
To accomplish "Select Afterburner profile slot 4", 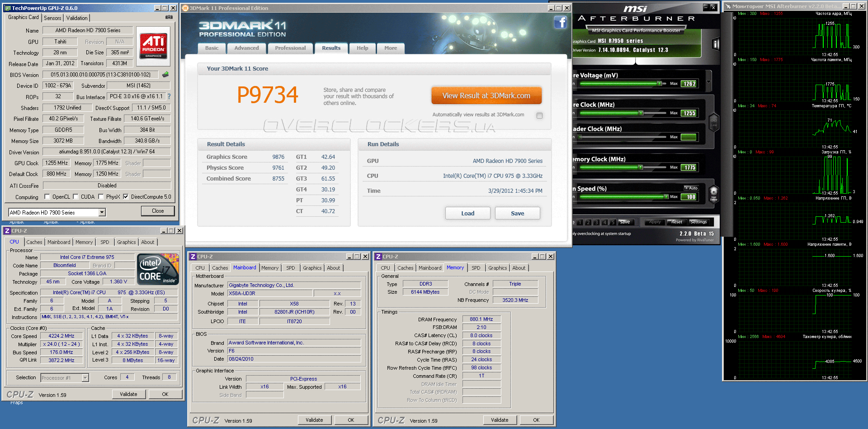I will coord(604,222).
